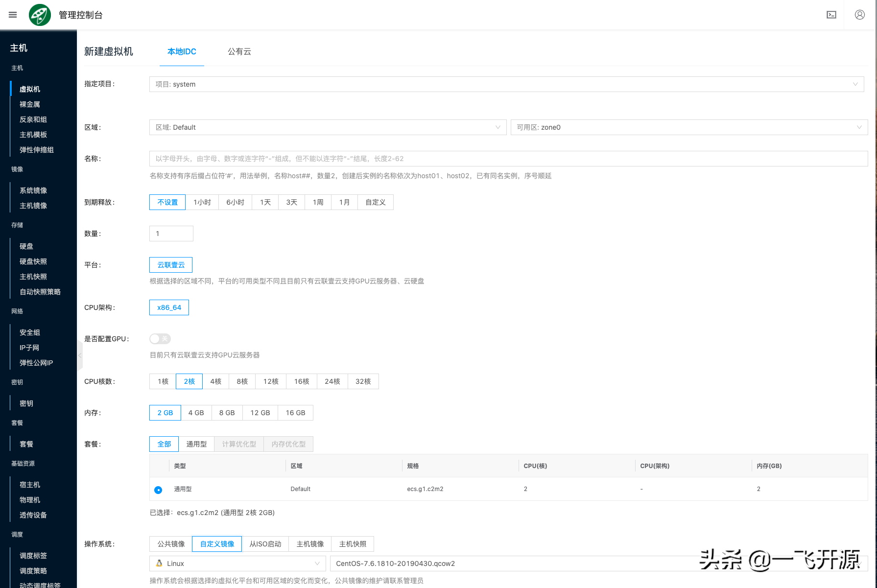
Task: Select the 自定义镜像 OS tab
Action: pyautogui.click(x=217, y=544)
